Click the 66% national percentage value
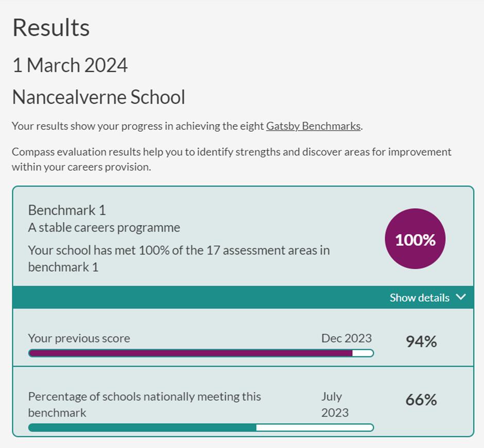Screen dimensions: 484x448 coord(421,400)
